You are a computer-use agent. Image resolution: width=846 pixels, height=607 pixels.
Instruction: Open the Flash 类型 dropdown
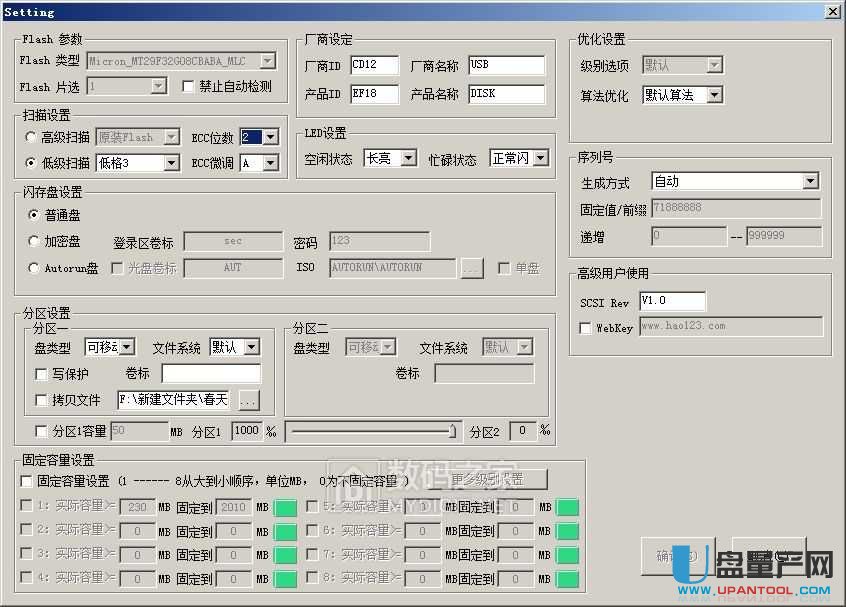[266, 60]
